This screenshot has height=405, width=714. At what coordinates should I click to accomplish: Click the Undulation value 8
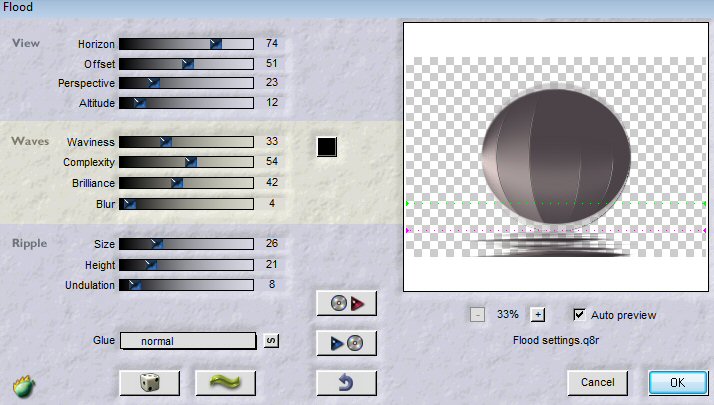point(272,284)
